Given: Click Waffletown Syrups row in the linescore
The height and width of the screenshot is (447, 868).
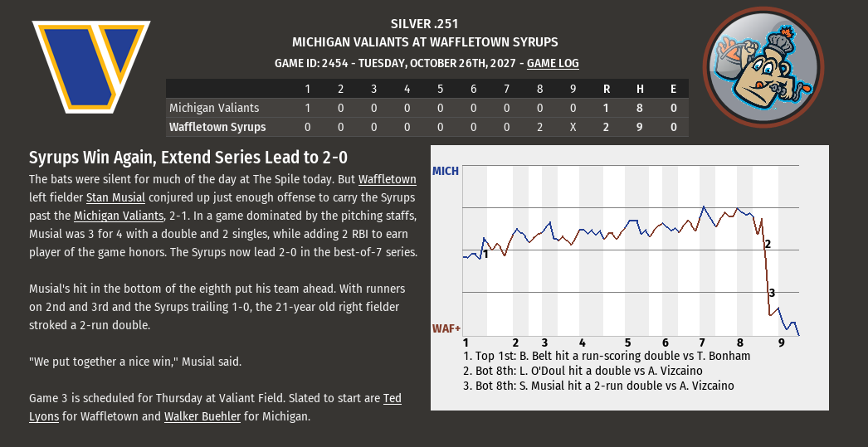Looking at the screenshot, I should (217, 127).
